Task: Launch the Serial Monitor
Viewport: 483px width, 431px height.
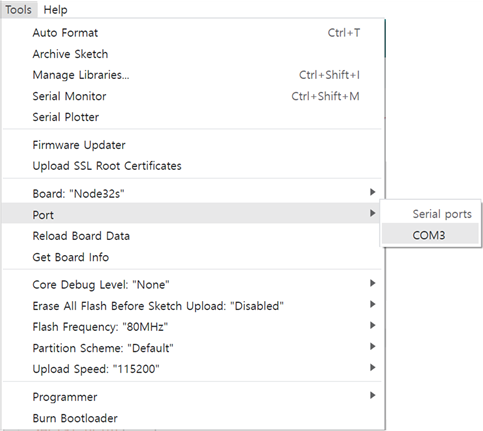Action: coord(193,96)
